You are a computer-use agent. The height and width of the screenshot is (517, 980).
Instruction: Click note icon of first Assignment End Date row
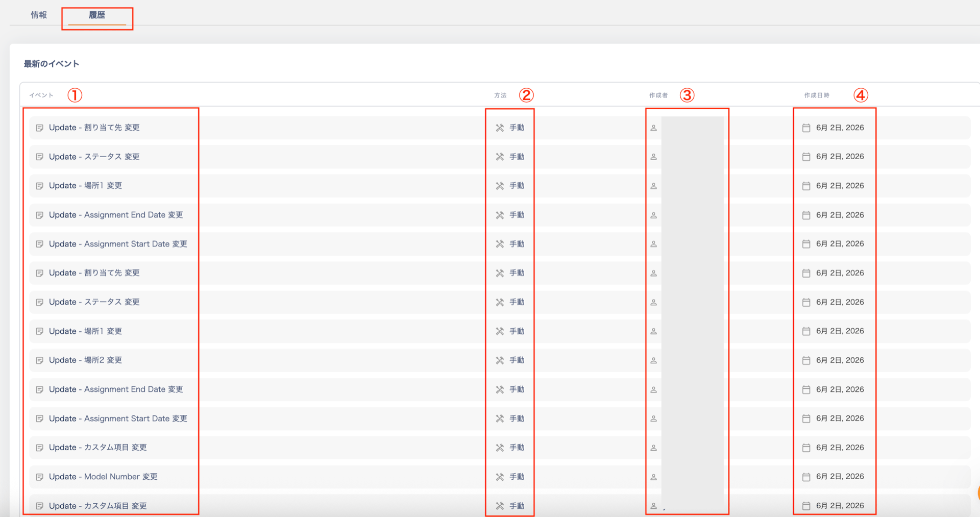[x=39, y=215]
